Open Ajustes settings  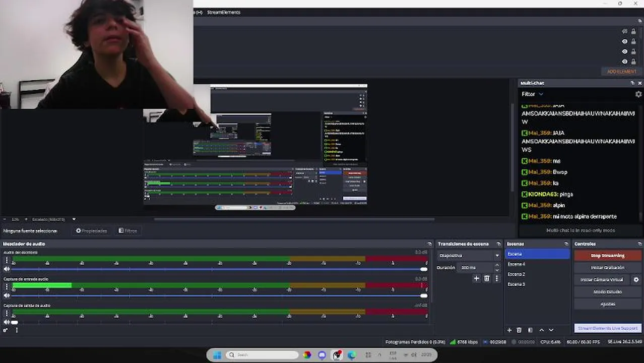coord(608,304)
